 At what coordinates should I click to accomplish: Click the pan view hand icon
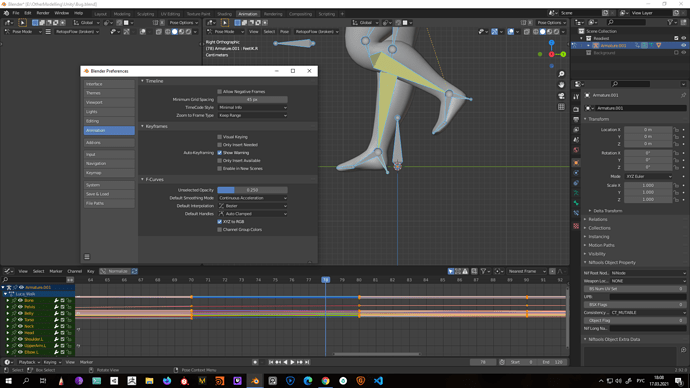(x=561, y=85)
